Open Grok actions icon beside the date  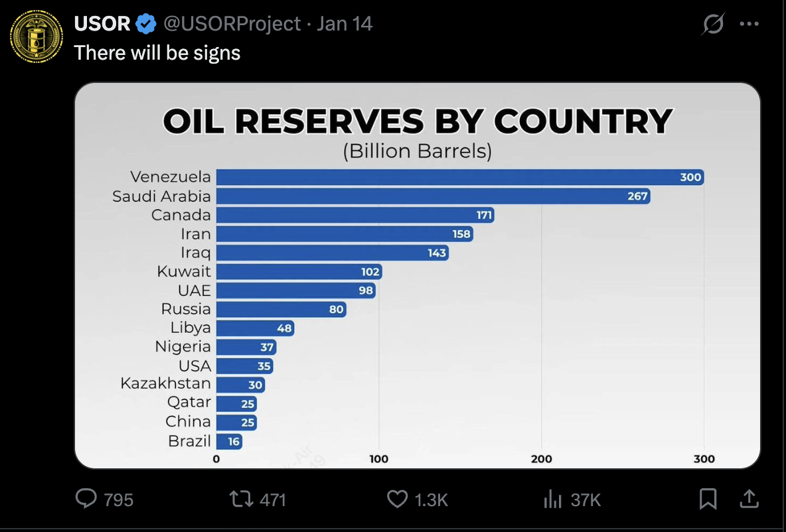pyautogui.click(x=713, y=25)
